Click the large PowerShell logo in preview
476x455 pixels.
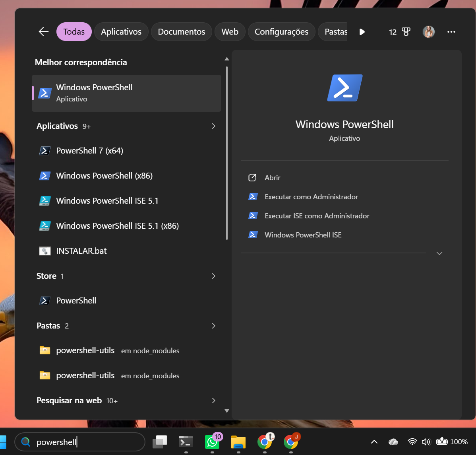pyautogui.click(x=344, y=88)
